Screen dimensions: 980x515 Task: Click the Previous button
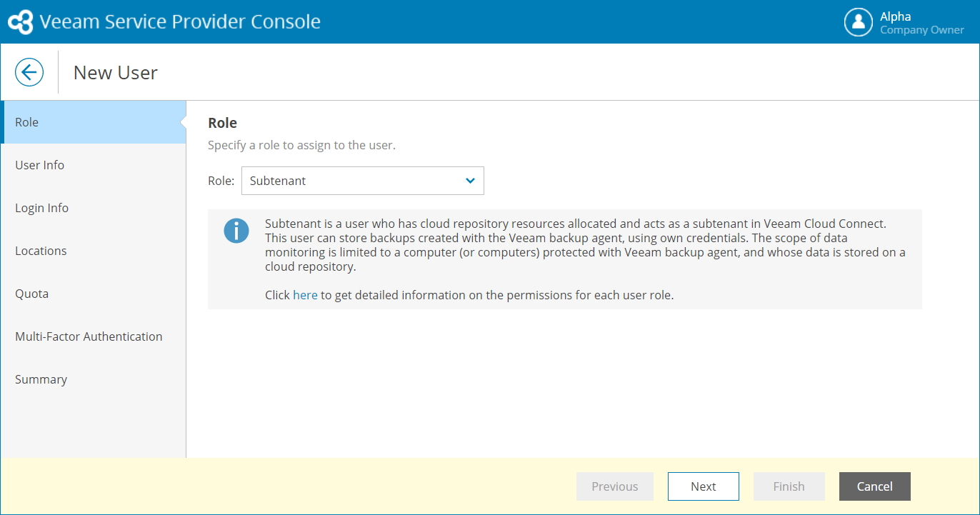(x=614, y=486)
